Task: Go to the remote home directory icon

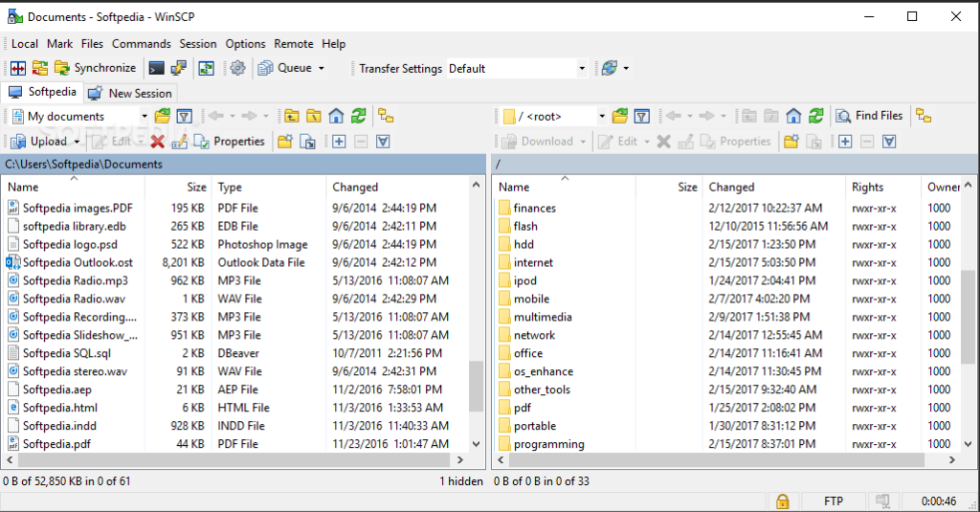Action: pos(793,117)
